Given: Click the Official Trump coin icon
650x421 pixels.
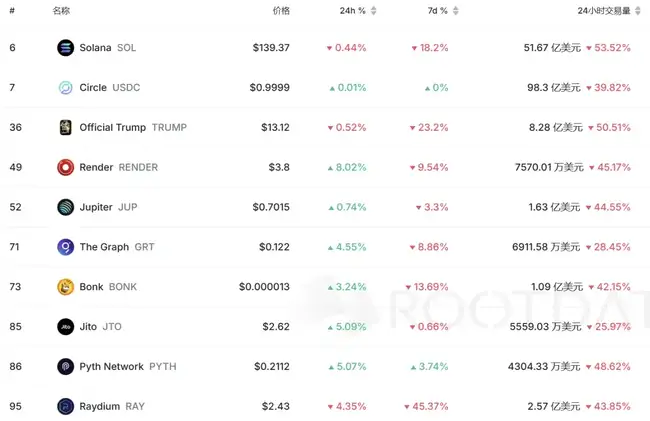Looking at the screenshot, I should (x=65, y=127).
